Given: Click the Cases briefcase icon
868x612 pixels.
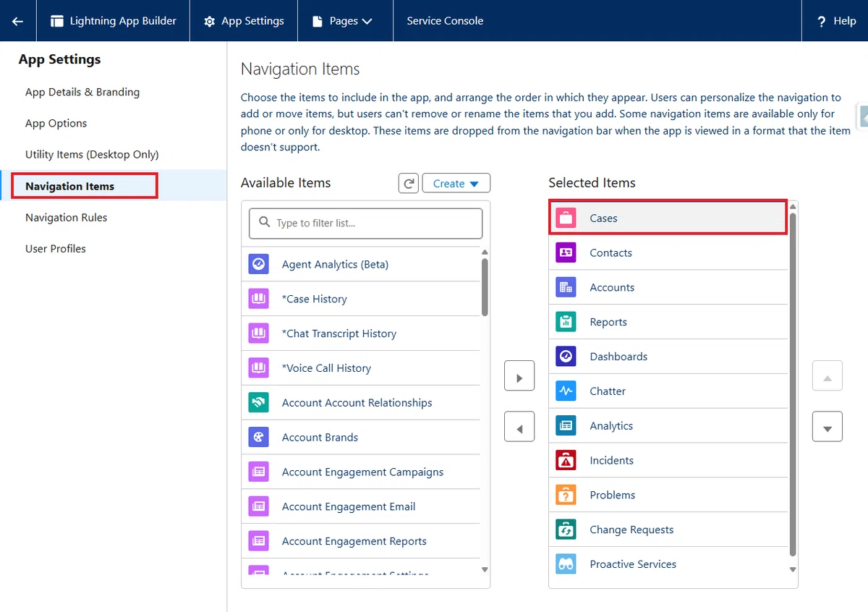Looking at the screenshot, I should [x=566, y=218].
